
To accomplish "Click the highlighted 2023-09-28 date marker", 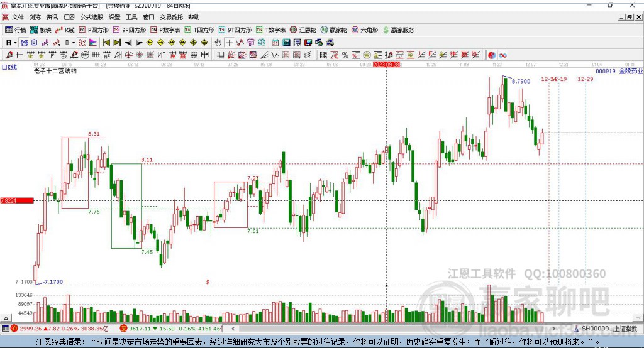I will (386, 65).
